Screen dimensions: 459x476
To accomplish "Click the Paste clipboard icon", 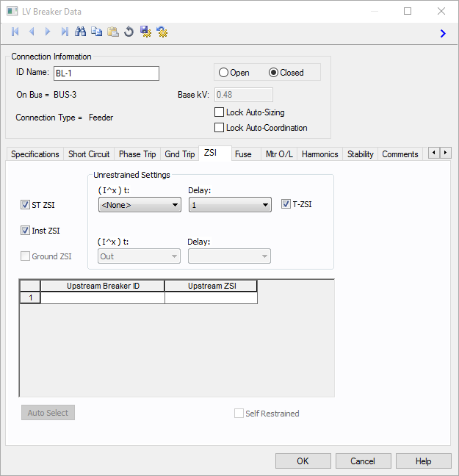I will pos(113,32).
